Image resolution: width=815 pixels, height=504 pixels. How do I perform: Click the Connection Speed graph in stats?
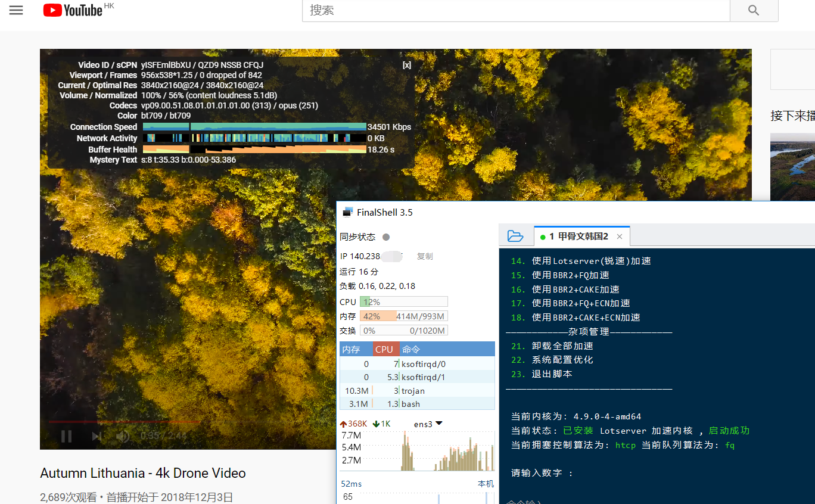tap(254, 127)
